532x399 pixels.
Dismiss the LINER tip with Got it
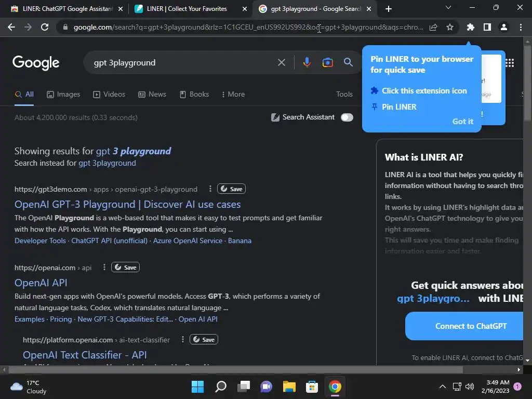point(463,122)
